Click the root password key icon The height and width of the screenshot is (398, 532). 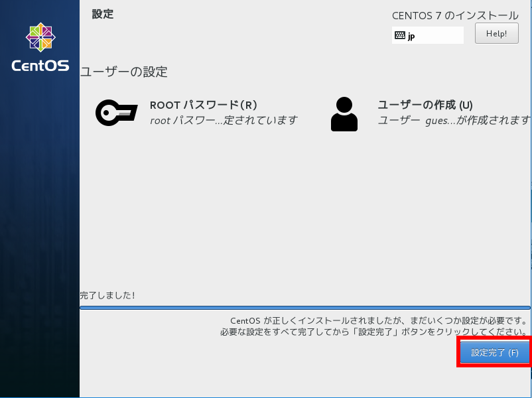pyautogui.click(x=116, y=113)
